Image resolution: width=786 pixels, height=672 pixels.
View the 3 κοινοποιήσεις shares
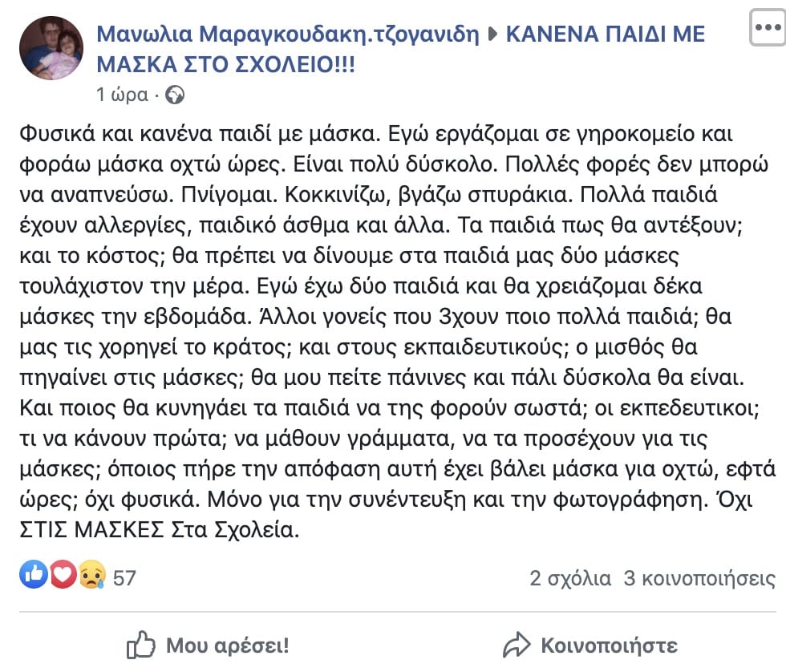point(699,578)
